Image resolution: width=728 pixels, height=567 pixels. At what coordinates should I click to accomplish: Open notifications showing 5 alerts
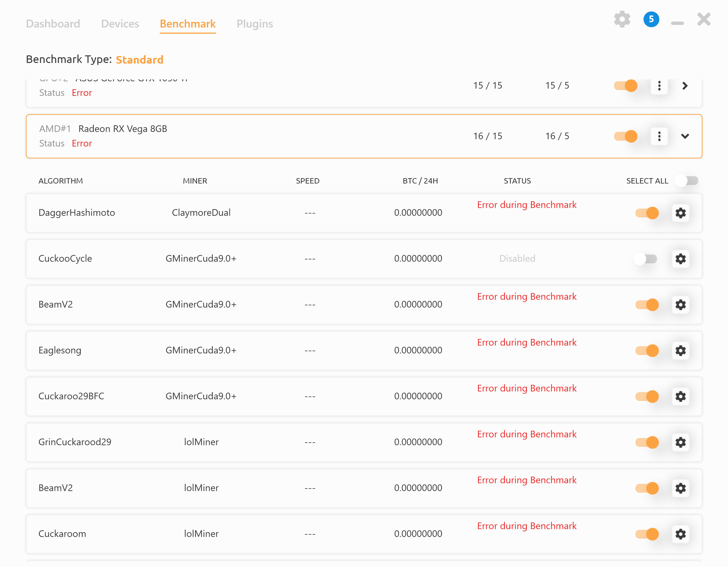651,19
